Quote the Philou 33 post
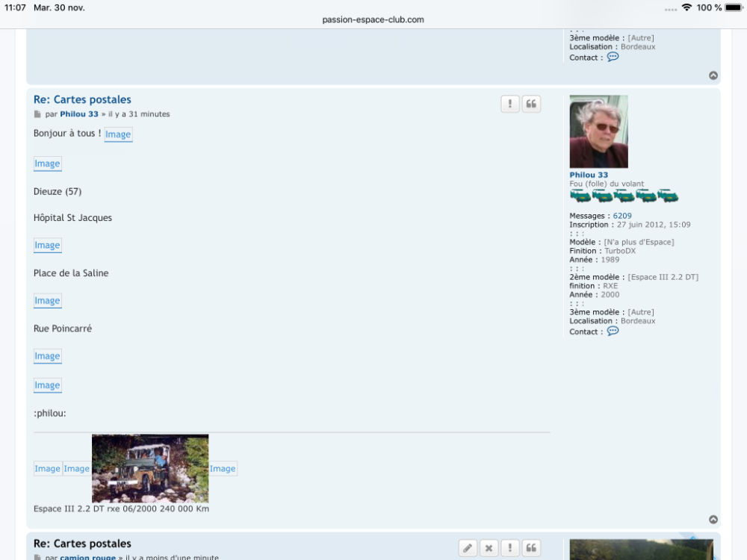 [531, 105]
